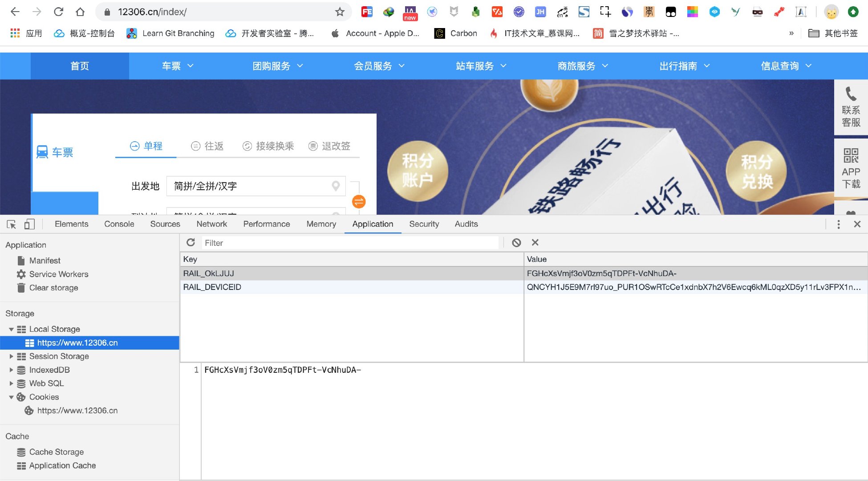Toggle the device emulation toolbar
The image size is (868, 481).
tap(29, 224)
